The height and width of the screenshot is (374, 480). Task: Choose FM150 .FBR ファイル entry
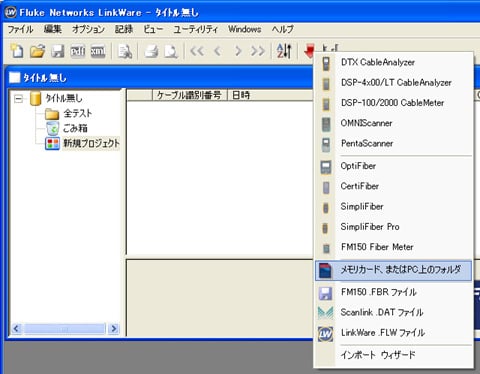(x=394, y=292)
